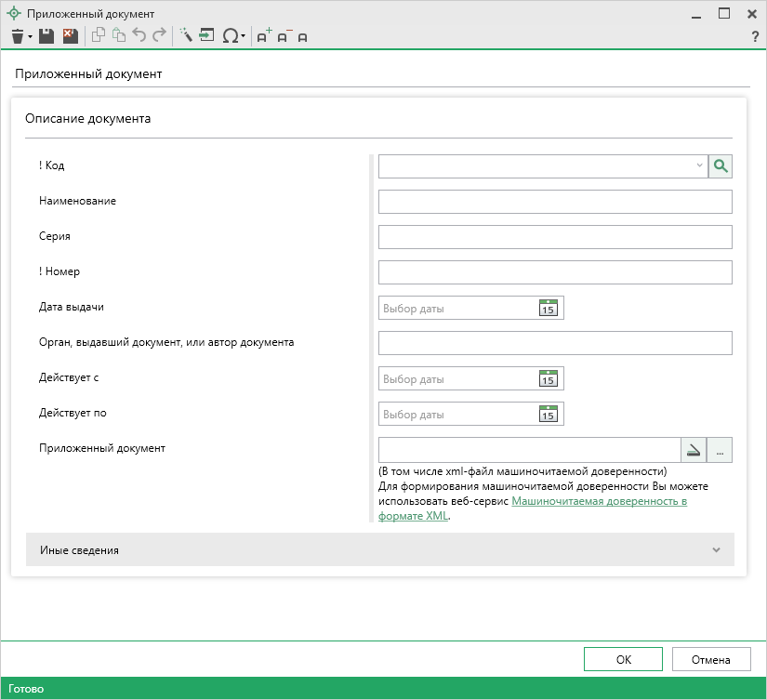767x700 pixels.
Task: Click the magic wand toolbar icon
Action: (186, 36)
